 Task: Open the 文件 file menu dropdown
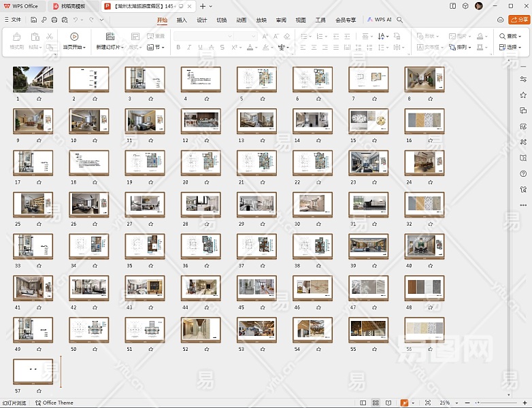point(12,20)
